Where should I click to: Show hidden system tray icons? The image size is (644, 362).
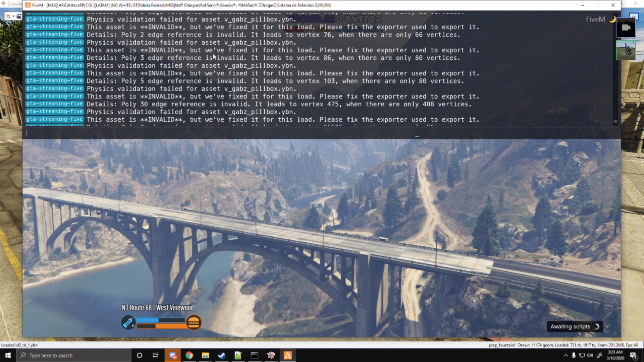tap(566, 355)
